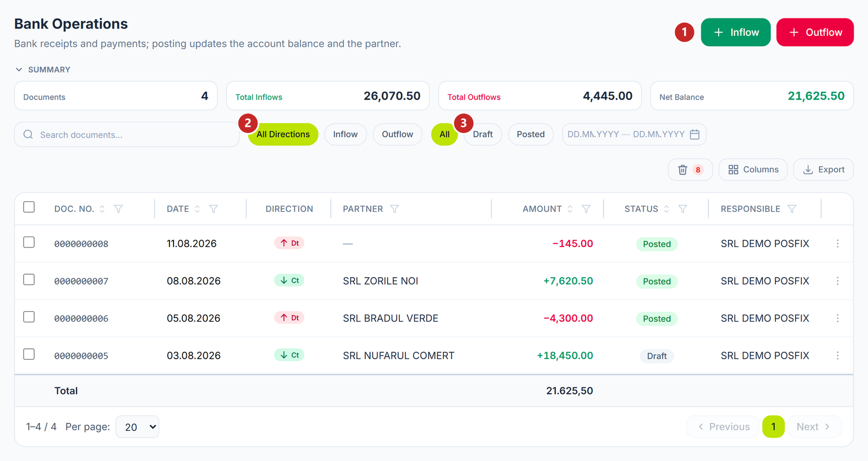Filter the Amount column
This screenshot has width=868, height=461.
pyautogui.click(x=586, y=209)
